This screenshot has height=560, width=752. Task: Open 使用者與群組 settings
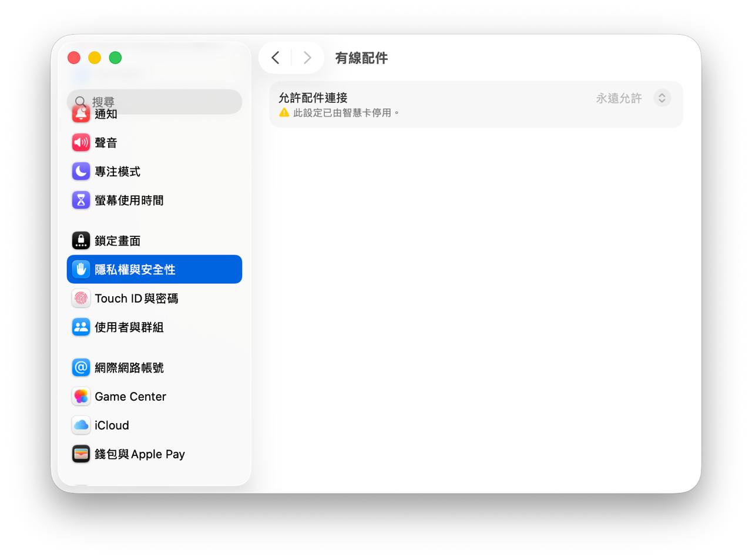(155, 327)
